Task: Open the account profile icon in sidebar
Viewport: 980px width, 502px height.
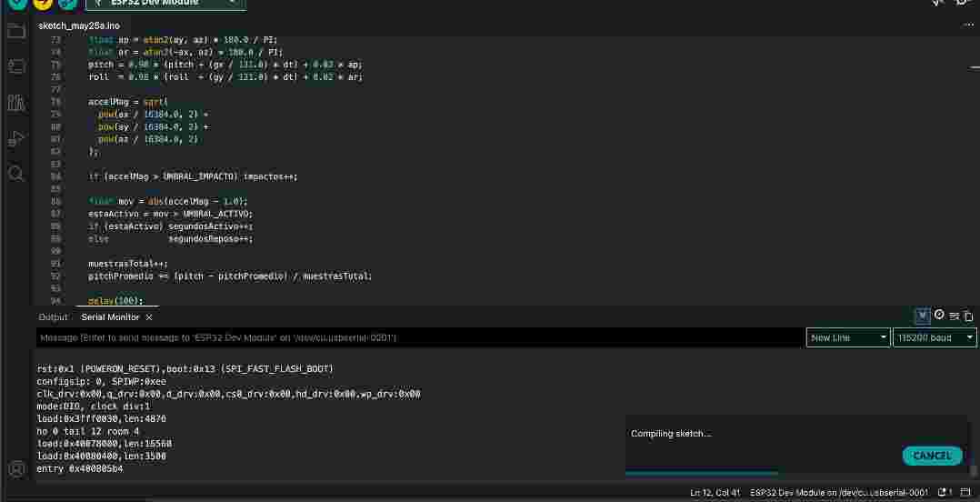Action: (x=16, y=468)
